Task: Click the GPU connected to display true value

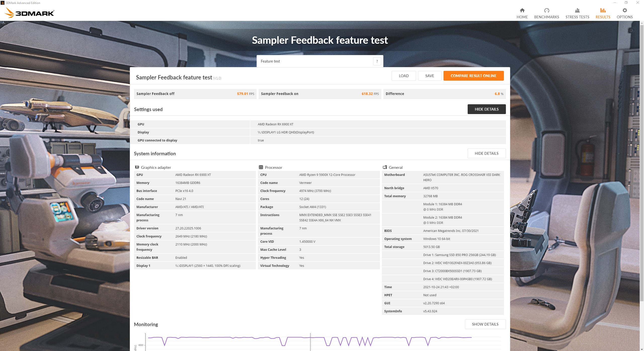Action: tap(261, 140)
